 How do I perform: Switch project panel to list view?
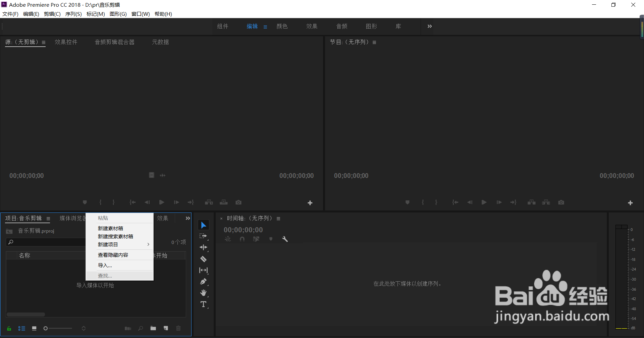[x=21, y=328]
